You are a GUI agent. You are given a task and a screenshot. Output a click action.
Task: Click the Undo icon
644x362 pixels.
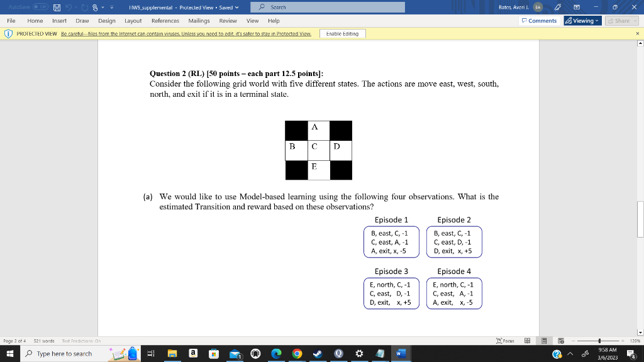click(69, 7)
